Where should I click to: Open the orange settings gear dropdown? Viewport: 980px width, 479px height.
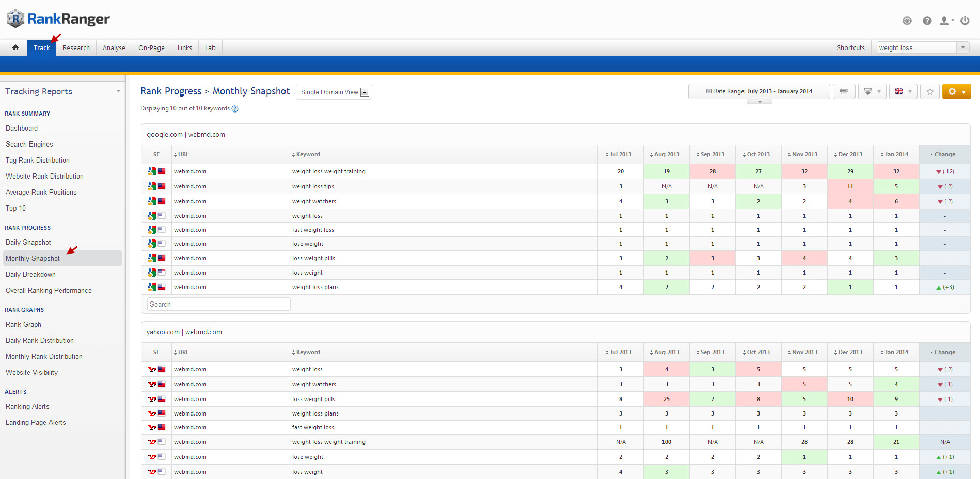click(x=956, y=91)
